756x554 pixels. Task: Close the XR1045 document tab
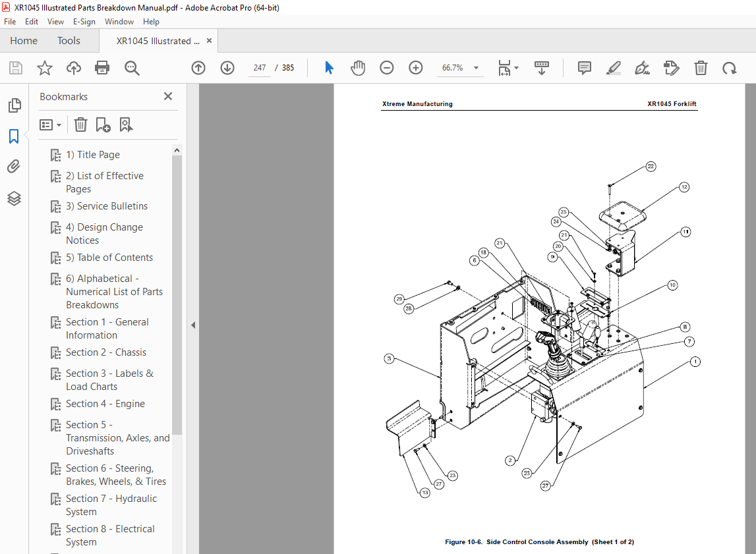point(209,40)
